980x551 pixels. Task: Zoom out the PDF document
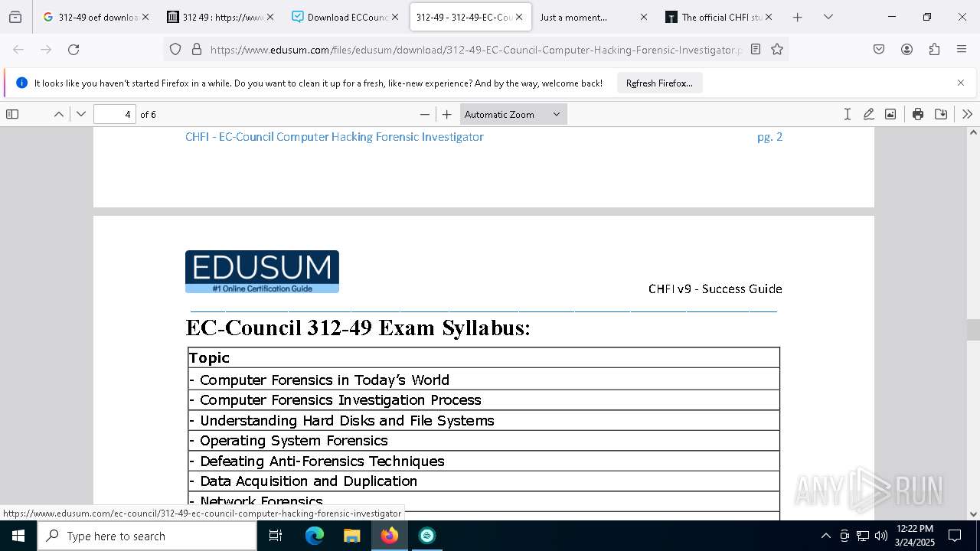click(x=425, y=114)
